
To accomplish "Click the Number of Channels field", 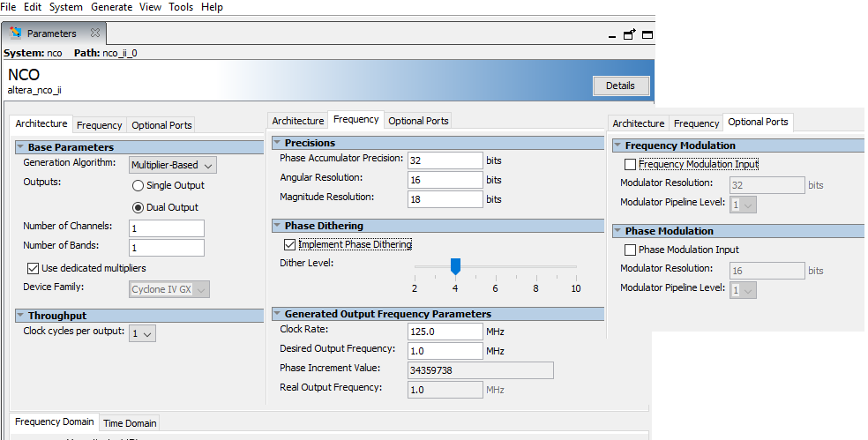I will click(167, 228).
